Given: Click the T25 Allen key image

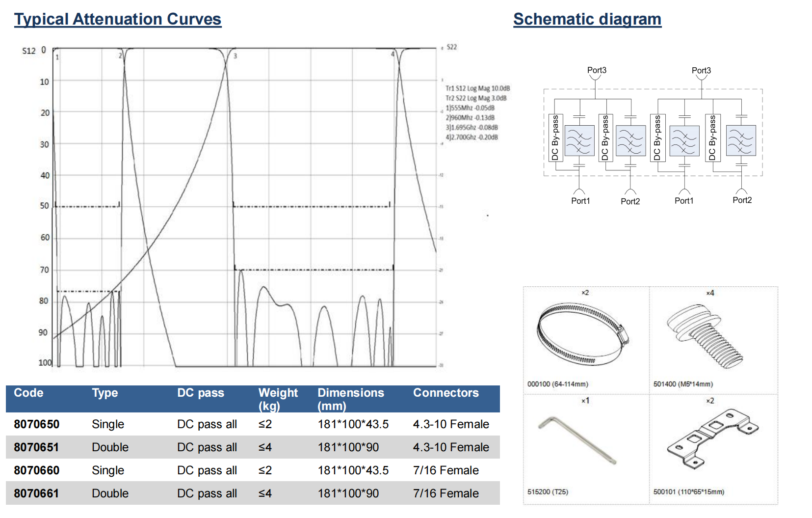Looking at the screenshot, I should [x=577, y=439].
